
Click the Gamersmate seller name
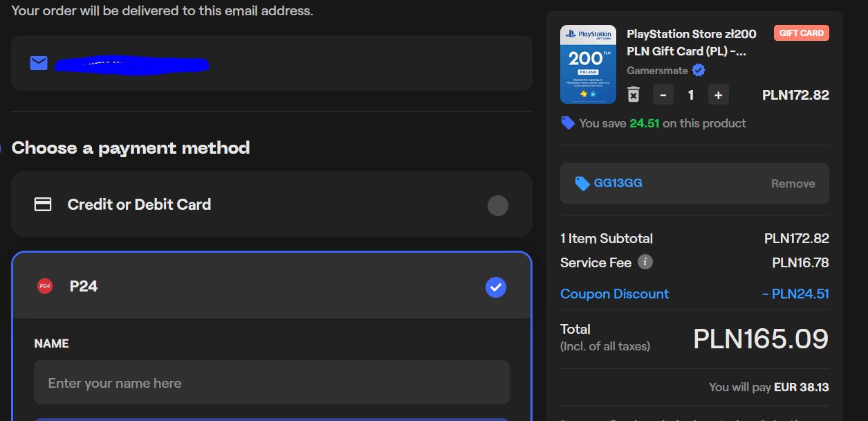pos(657,71)
